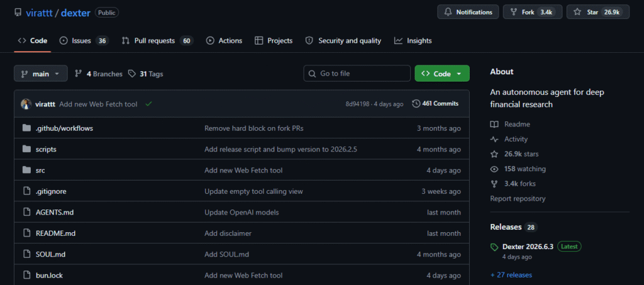Viewport: 644px width, 285px height.
Task: Open the Projects tab
Action: click(x=274, y=41)
